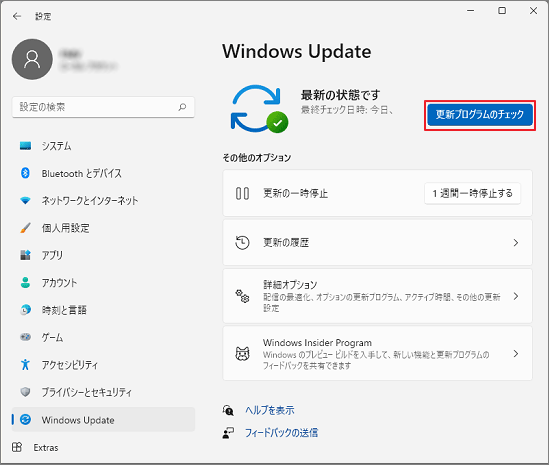Go to Bluetooth とデバイス settings
The image size is (549, 465).
(x=103, y=173)
